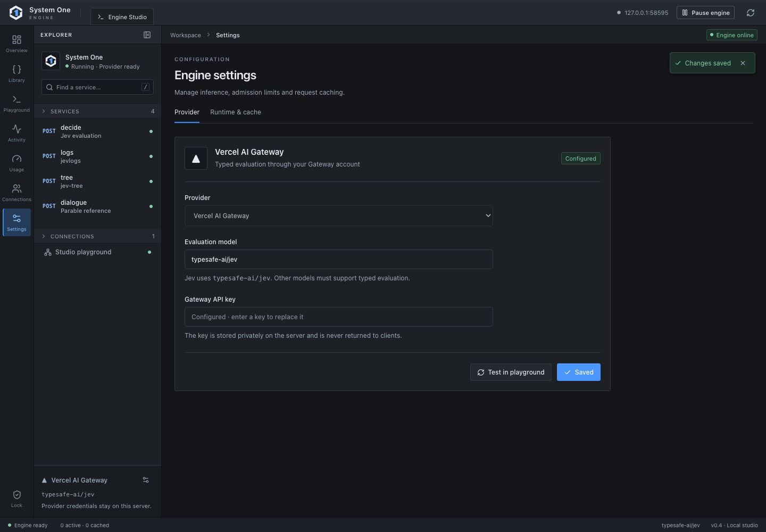The height and width of the screenshot is (532, 766).
Task: Open the Engine Studio tab
Action: 122,17
